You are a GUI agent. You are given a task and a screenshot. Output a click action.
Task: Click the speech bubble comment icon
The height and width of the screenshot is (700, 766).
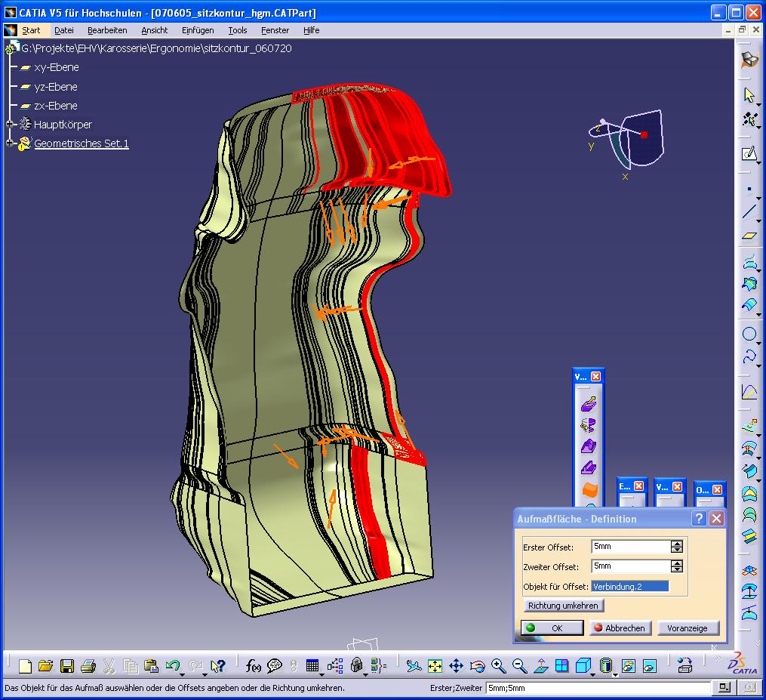click(275, 666)
